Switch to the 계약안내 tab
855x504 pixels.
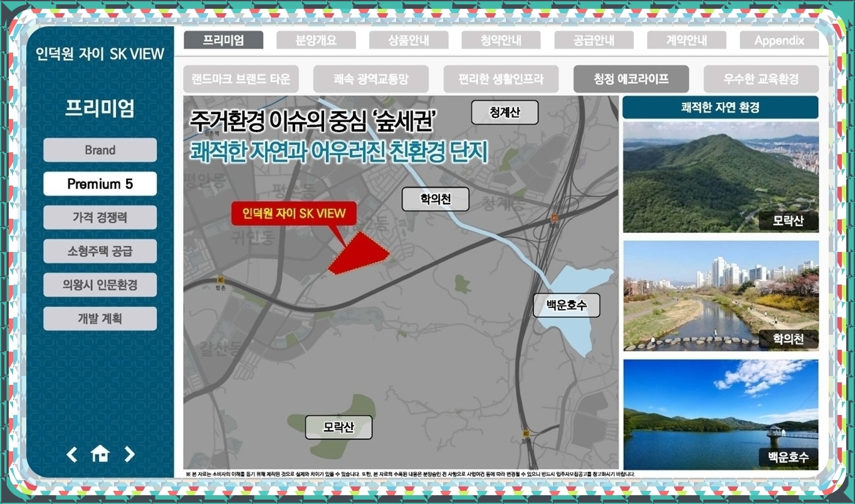[686, 40]
